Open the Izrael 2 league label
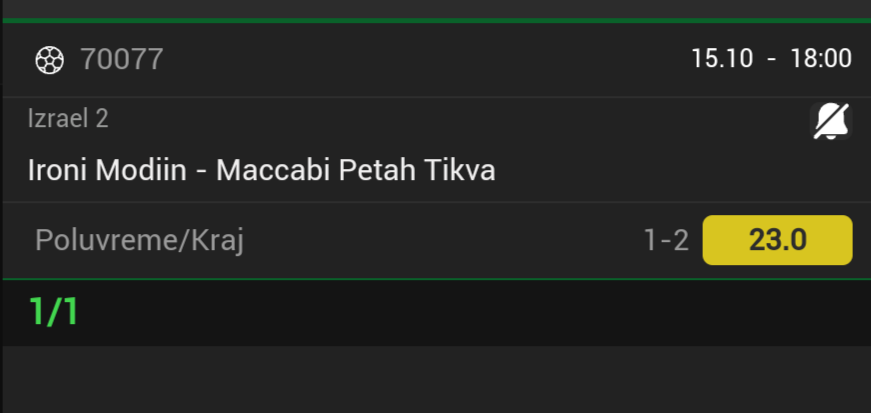 (x=68, y=119)
